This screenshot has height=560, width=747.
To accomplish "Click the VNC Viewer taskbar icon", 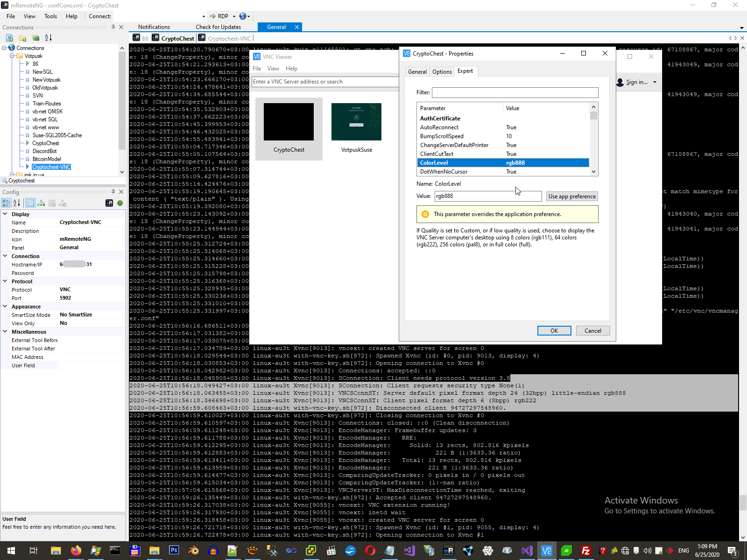I will tap(546, 551).
